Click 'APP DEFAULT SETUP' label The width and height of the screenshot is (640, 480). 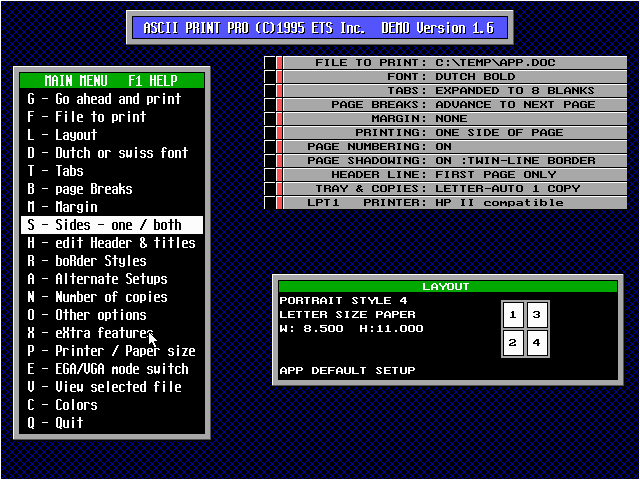tap(347, 371)
